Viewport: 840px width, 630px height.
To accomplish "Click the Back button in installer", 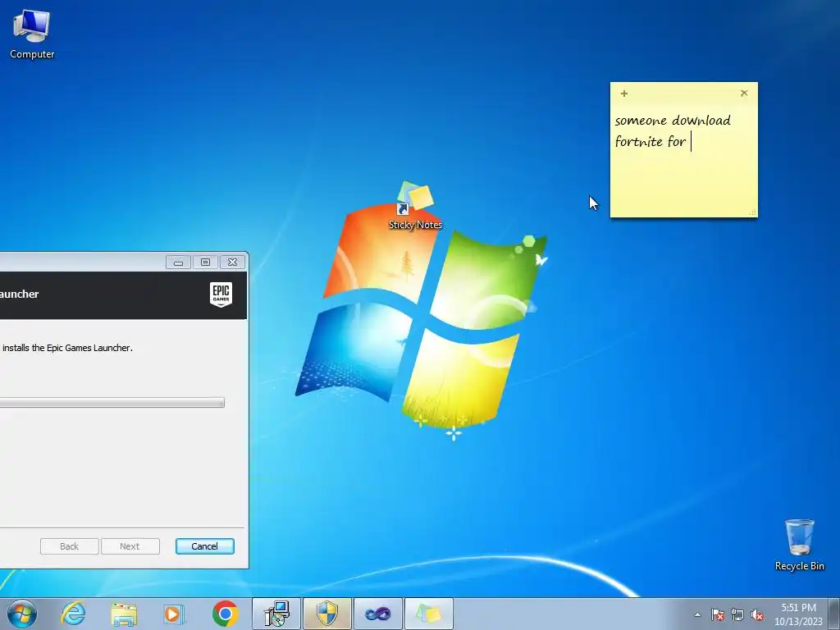I will coord(69,546).
